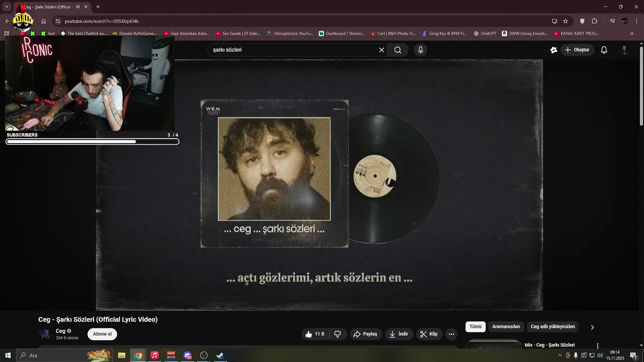This screenshot has width=644, height=362.
Task: Click the Klip clip button
Action: (429, 334)
